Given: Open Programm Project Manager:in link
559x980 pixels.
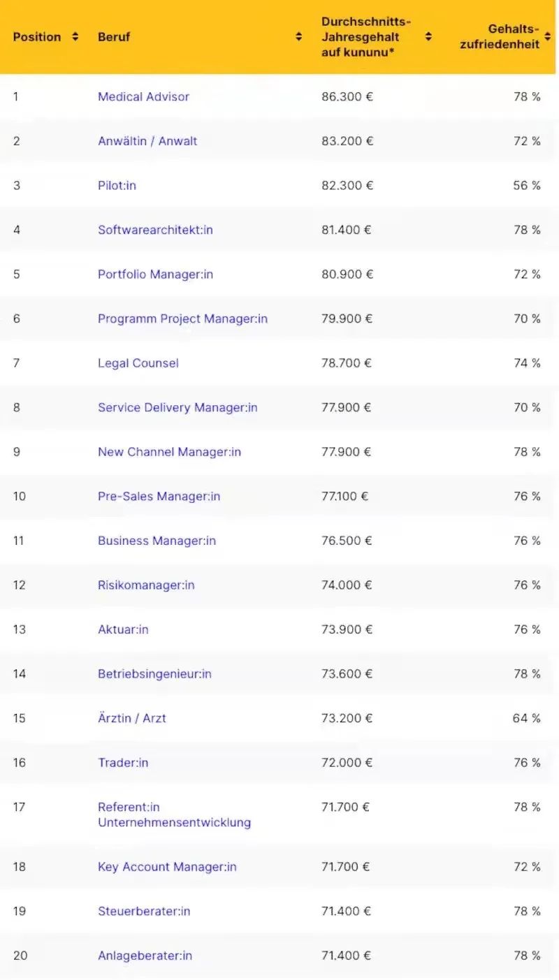Looking at the screenshot, I should pyautogui.click(x=182, y=319).
